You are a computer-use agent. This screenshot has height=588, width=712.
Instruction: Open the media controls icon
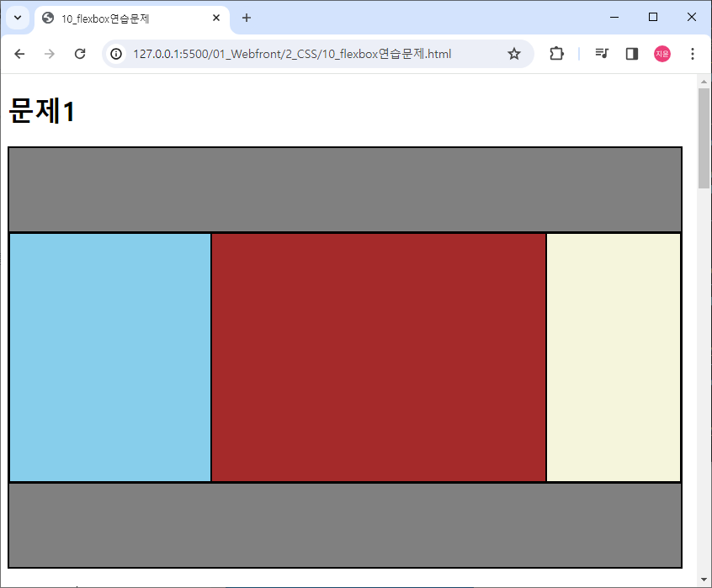[x=602, y=54]
